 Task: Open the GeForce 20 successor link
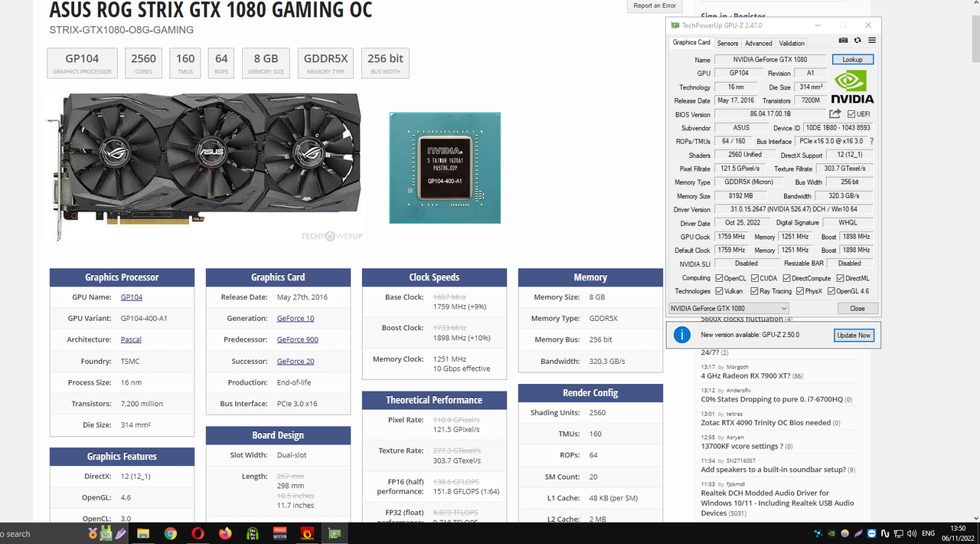[296, 361]
